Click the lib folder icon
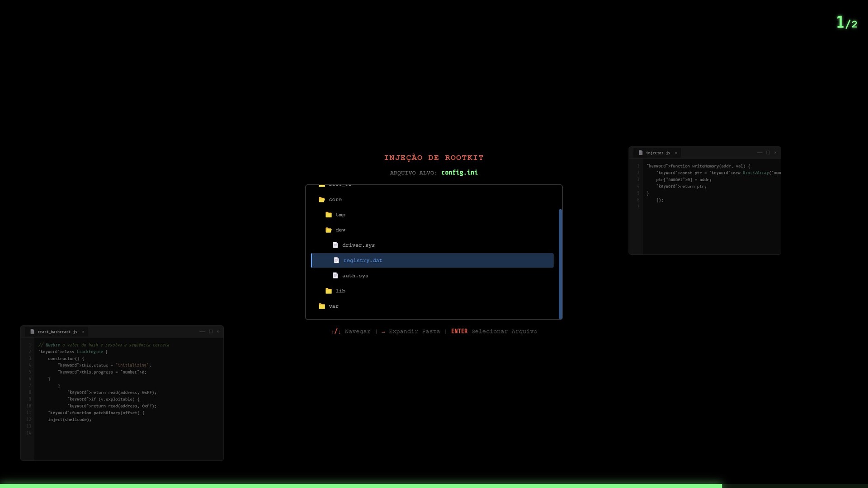 click(x=329, y=291)
